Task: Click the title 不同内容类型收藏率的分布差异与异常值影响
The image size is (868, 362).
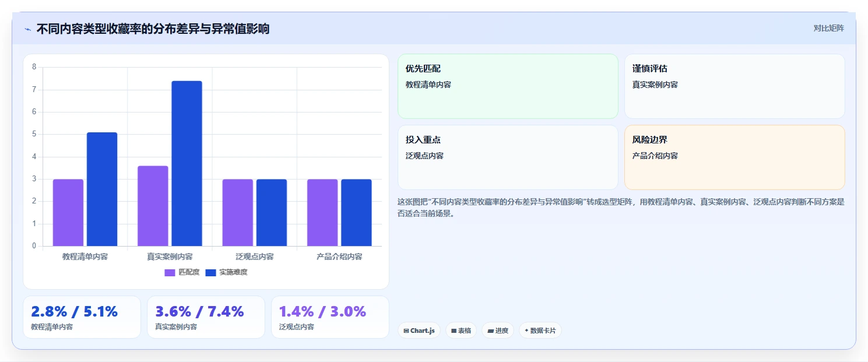Action: tap(153, 29)
